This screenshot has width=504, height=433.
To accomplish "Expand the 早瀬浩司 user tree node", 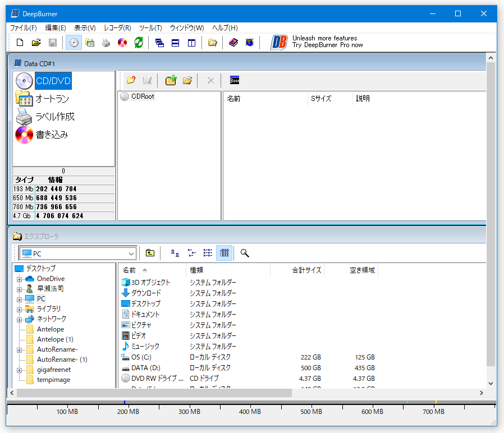I will (x=19, y=289).
